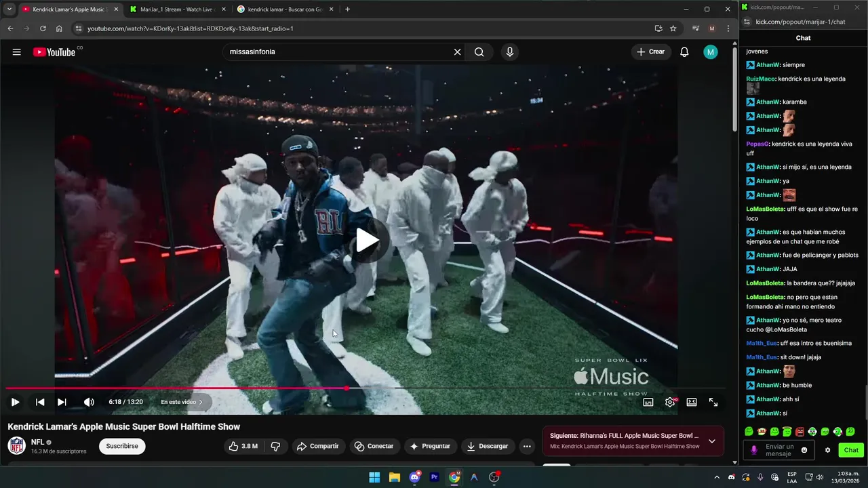868x488 pixels.
Task: Show hidden system tray icons
Action: click(716, 477)
